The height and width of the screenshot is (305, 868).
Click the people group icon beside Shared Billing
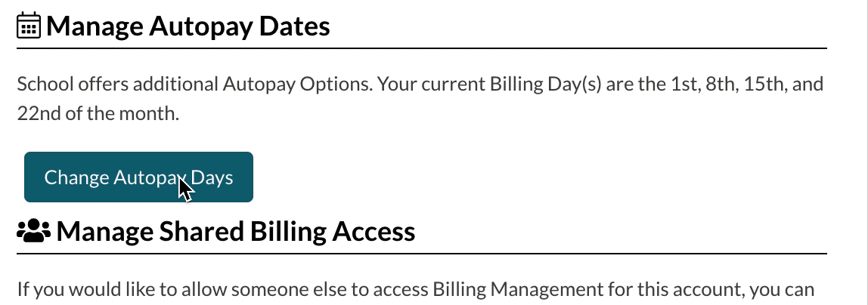(33, 231)
